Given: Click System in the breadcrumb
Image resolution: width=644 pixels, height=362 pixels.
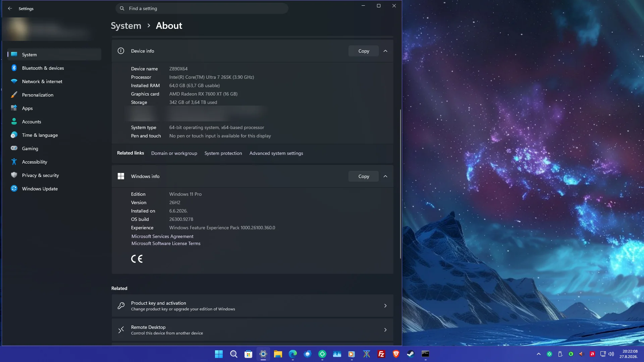Looking at the screenshot, I should (x=126, y=26).
